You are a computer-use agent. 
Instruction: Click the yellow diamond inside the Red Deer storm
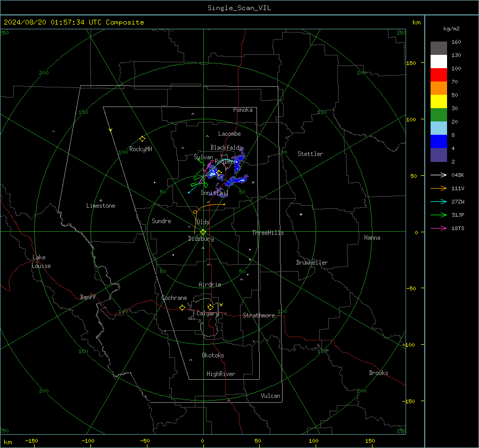click(219, 173)
